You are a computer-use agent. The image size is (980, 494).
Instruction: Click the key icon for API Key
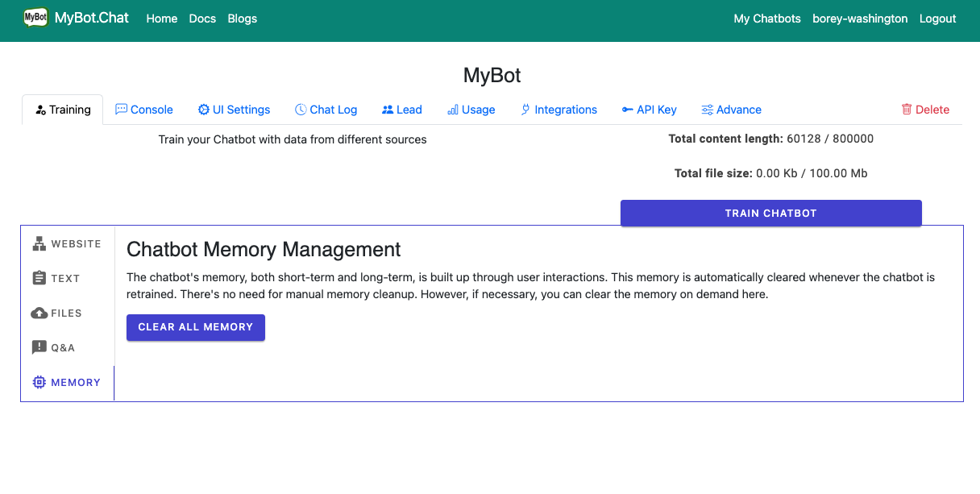click(627, 110)
